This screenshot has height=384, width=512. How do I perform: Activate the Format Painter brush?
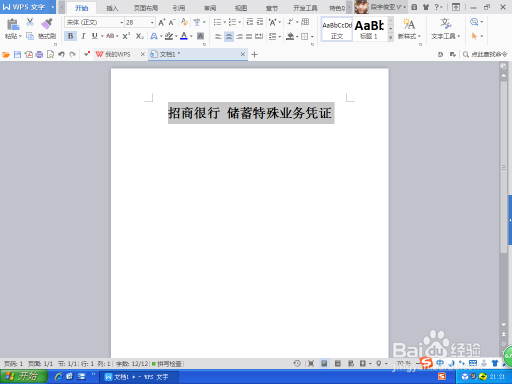tap(47, 23)
